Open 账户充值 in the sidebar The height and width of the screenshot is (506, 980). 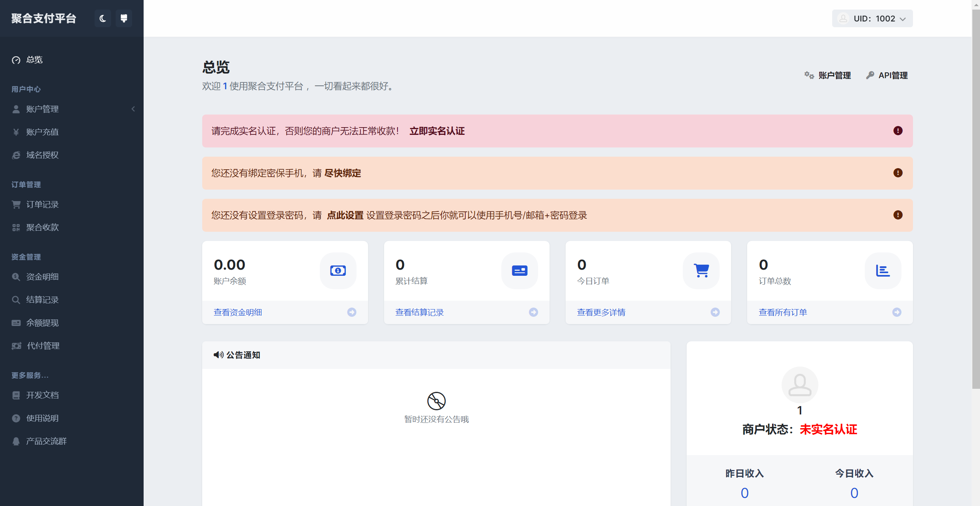tap(42, 132)
